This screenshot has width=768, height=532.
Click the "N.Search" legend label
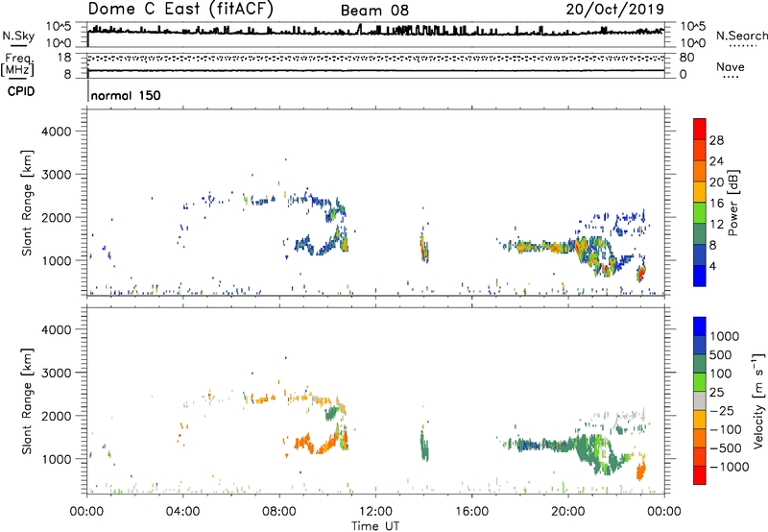(742, 36)
